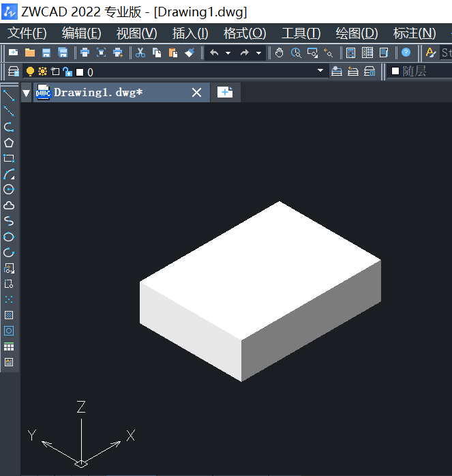452x476 pixels.
Task: Open the 视图(V) menu
Action: (136, 33)
